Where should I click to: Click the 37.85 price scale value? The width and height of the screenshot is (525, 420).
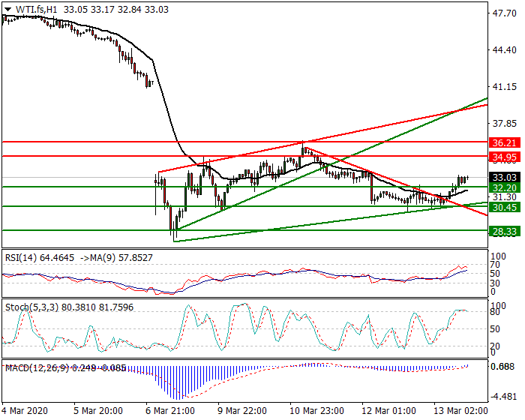pos(504,124)
